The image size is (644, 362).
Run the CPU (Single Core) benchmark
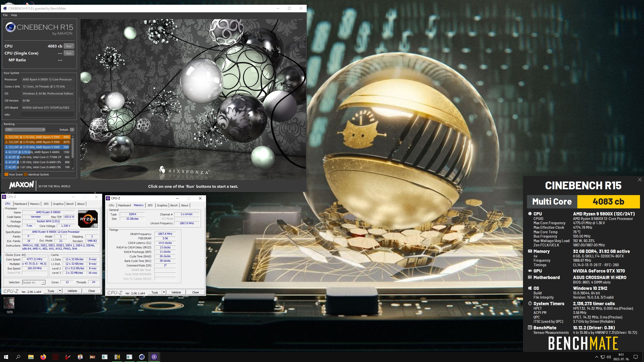69,53
